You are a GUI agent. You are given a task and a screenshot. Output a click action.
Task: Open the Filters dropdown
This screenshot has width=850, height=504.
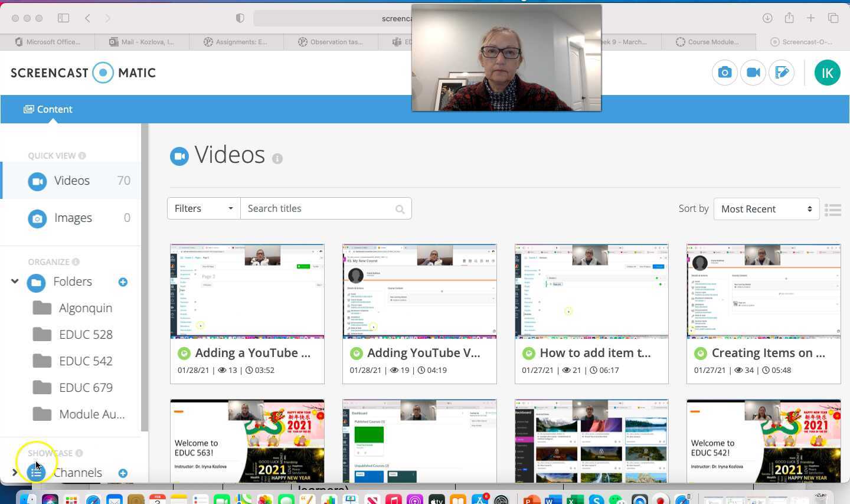coord(203,208)
